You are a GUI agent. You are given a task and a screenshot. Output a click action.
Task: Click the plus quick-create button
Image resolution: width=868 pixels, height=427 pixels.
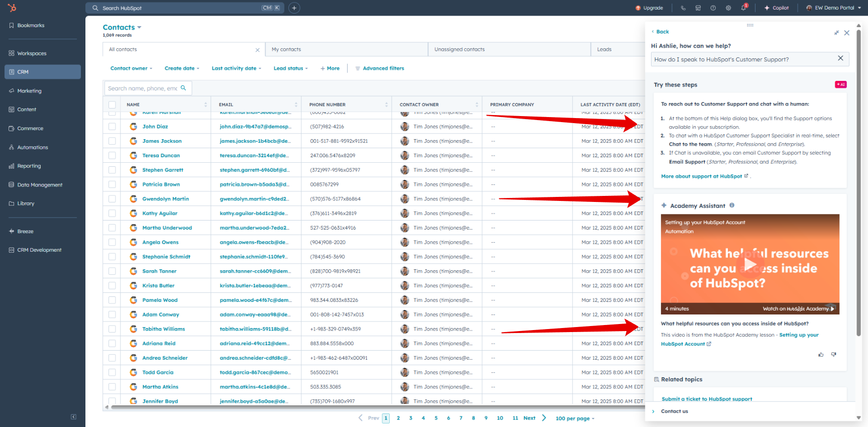[294, 8]
